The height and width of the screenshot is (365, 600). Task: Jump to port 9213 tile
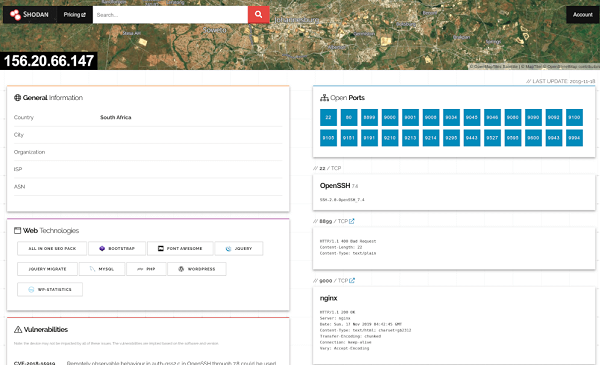(410, 138)
